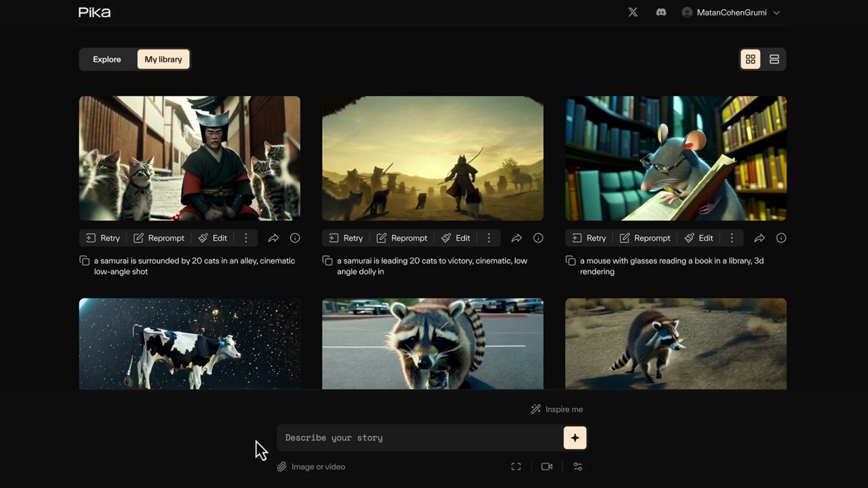Screen dimensions: 868x488
Task: Reprompt the mouse with glasses video
Action: tap(645, 238)
